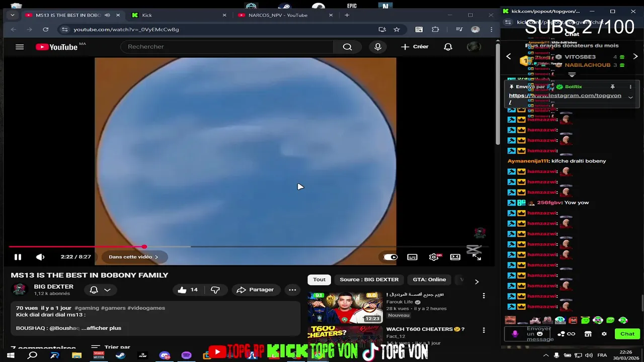Open Spotify from the taskbar
This screenshot has height=362, width=644.
click(x=186, y=355)
